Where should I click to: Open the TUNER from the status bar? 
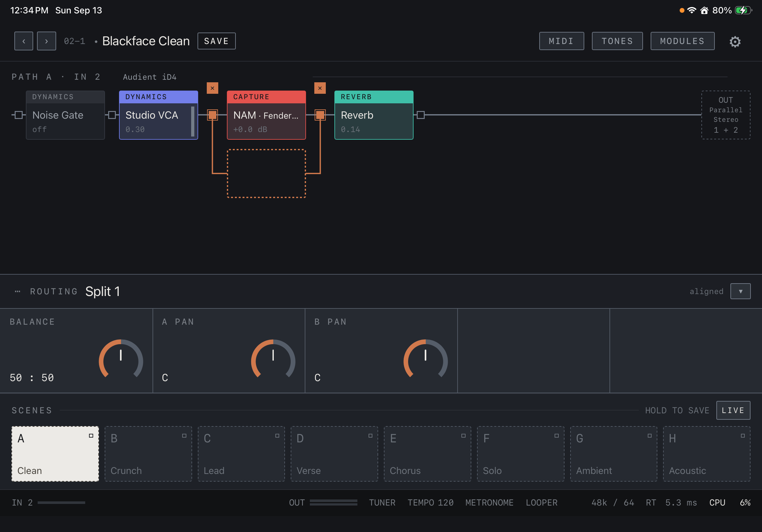coord(382,503)
